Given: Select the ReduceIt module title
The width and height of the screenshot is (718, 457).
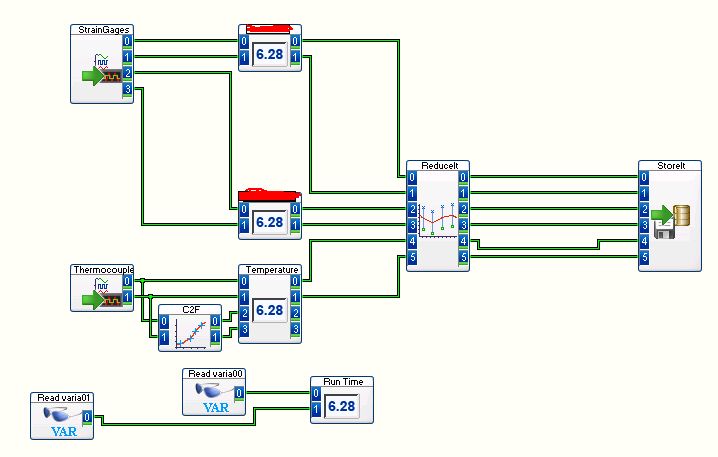Looking at the screenshot, I should [439, 165].
